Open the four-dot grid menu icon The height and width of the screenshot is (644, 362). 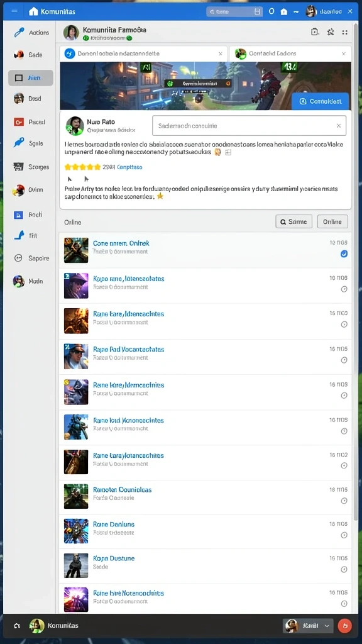pos(345,32)
